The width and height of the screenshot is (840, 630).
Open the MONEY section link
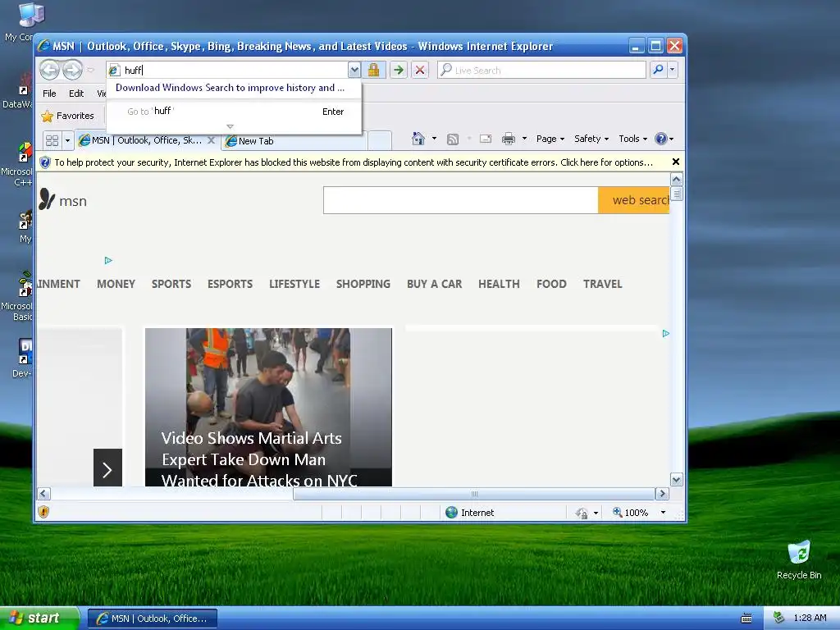pyautogui.click(x=116, y=284)
